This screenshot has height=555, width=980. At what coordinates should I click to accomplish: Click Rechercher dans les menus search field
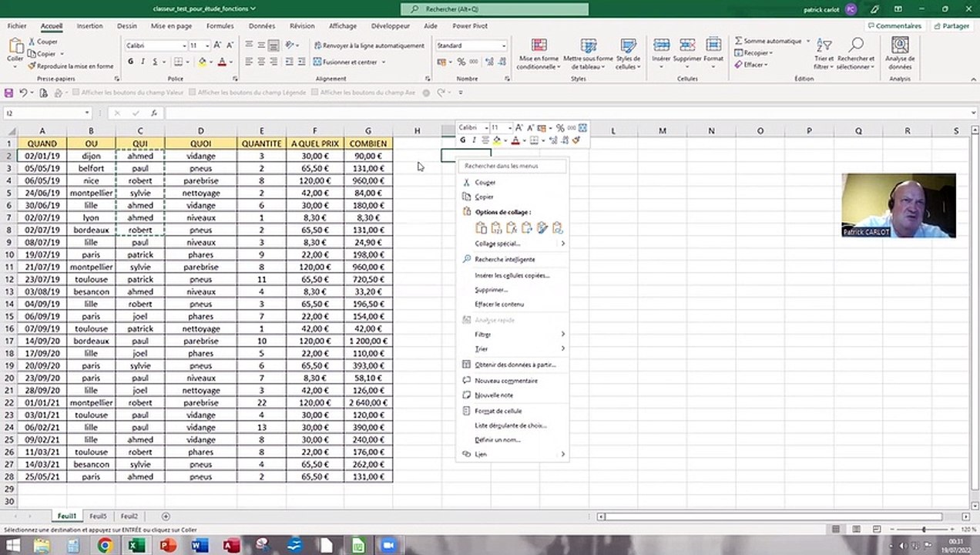tap(512, 166)
